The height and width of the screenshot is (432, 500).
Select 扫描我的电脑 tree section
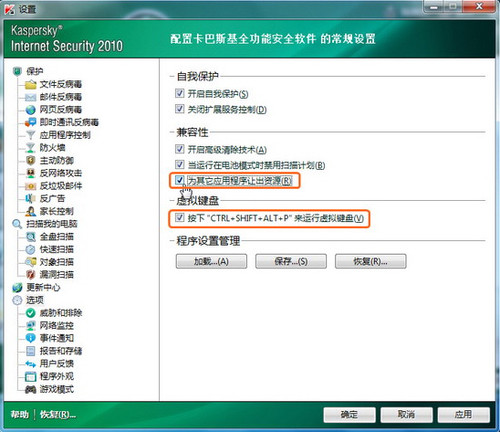tap(52, 224)
